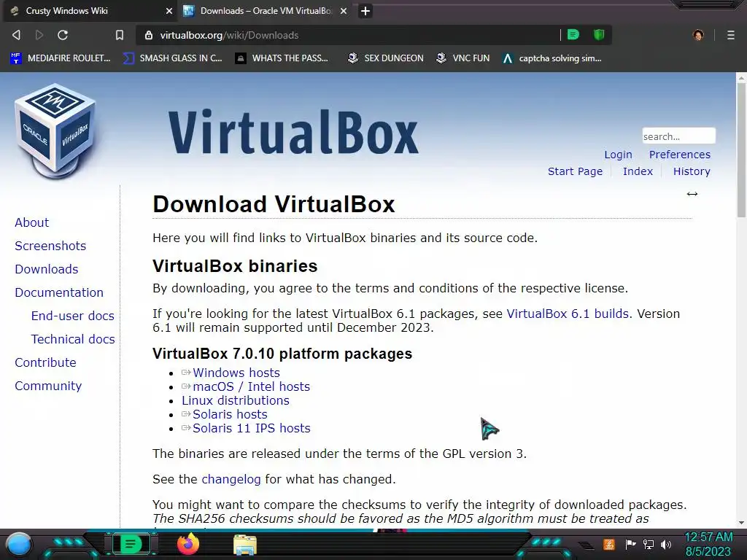Open a new tab with the plus button
747x560 pixels.
[365, 11]
